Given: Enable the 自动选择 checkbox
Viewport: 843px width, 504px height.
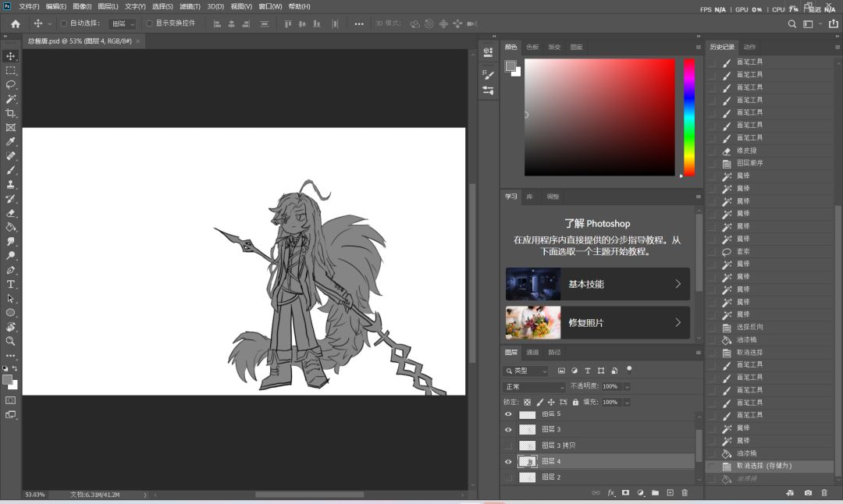Looking at the screenshot, I should (x=64, y=23).
